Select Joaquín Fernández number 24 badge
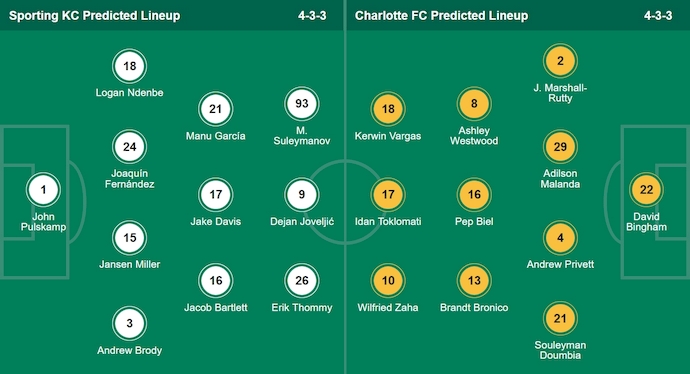The image size is (690, 374). [x=129, y=147]
